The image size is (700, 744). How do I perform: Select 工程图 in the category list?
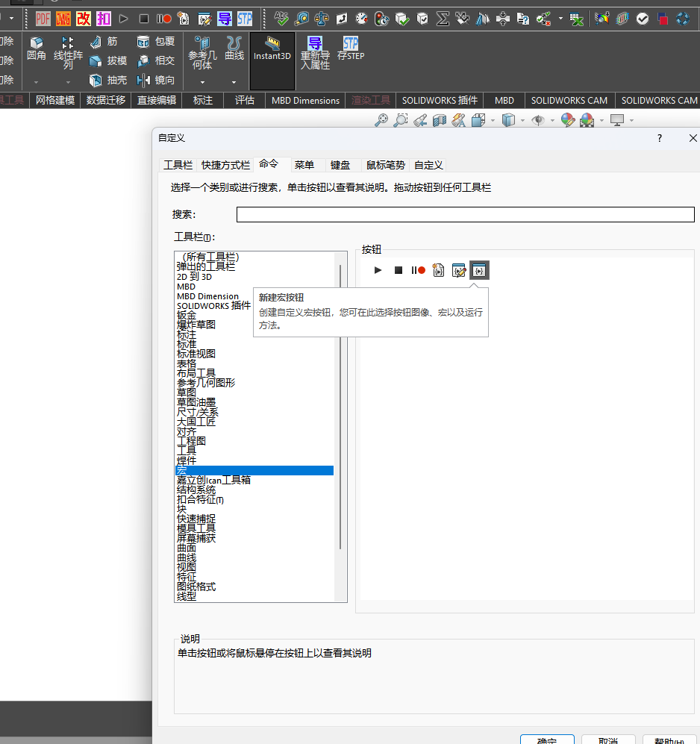point(191,441)
